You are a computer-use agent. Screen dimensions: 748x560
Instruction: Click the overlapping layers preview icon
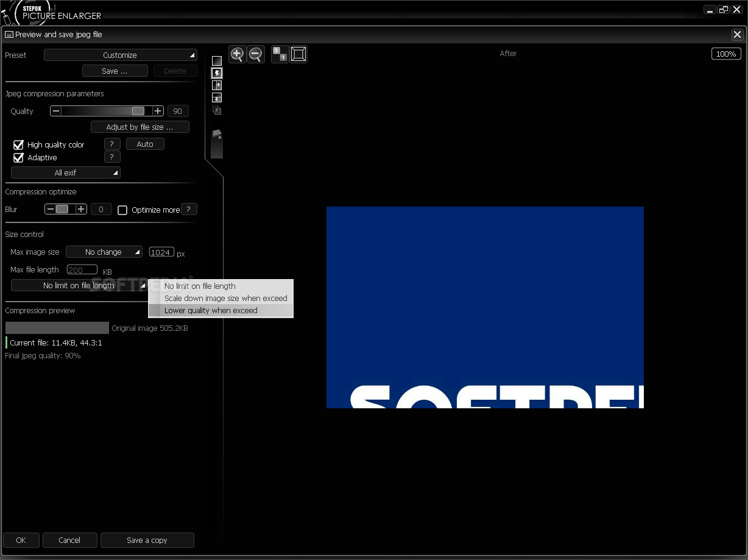(217, 110)
